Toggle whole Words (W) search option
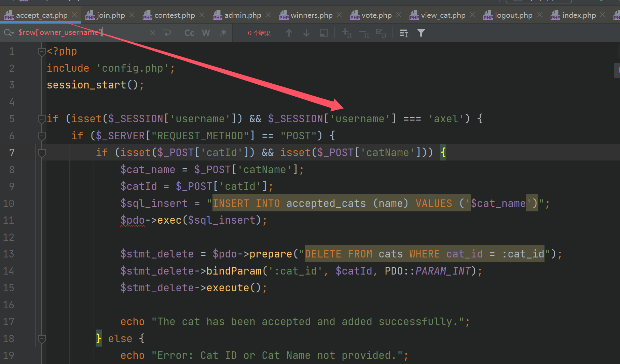620x364 pixels. pos(206,33)
